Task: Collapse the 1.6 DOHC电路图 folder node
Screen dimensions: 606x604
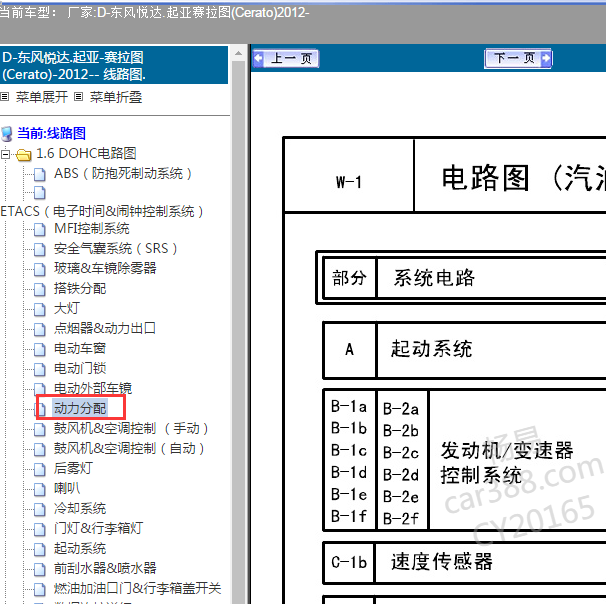Action: point(5,154)
